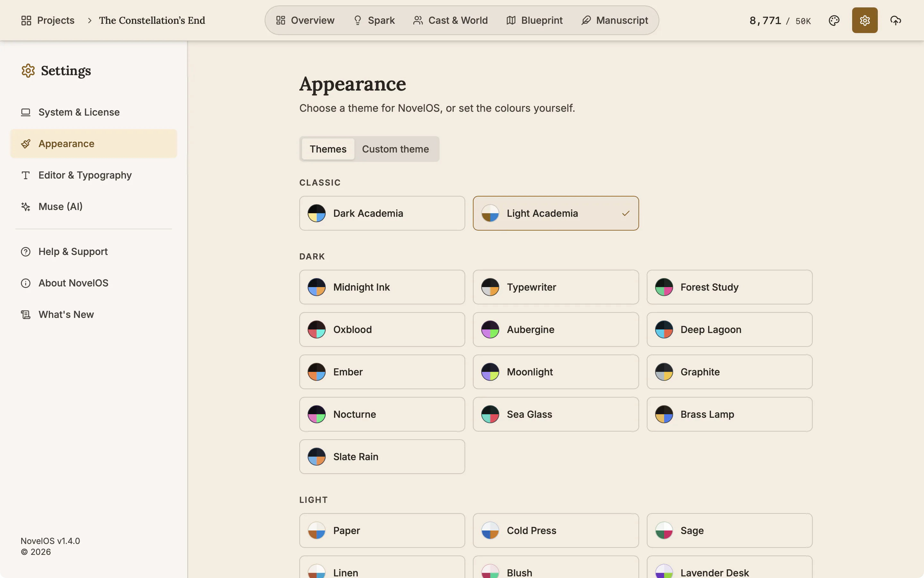
Task: Click the Overview tab's grid icon
Action: point(281,20)
